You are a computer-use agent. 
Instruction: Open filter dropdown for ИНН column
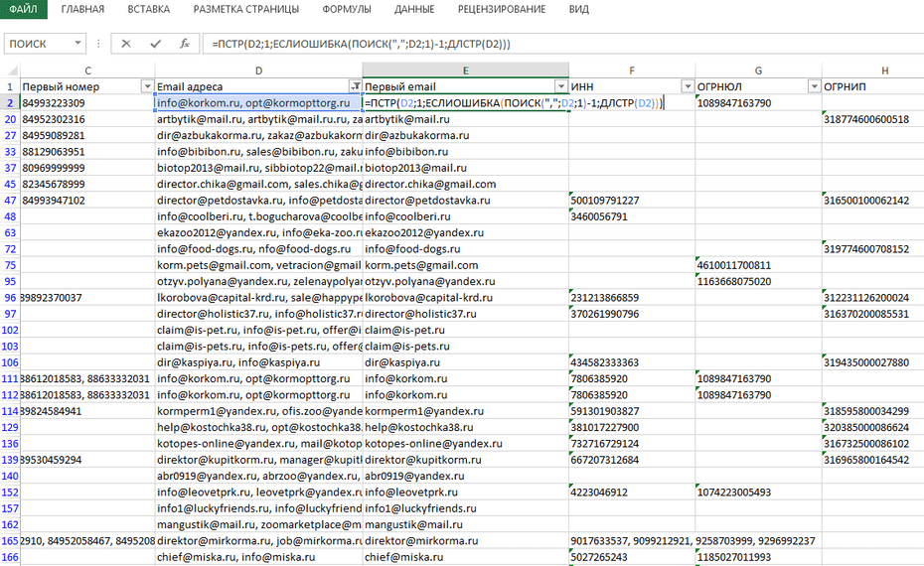688,86
